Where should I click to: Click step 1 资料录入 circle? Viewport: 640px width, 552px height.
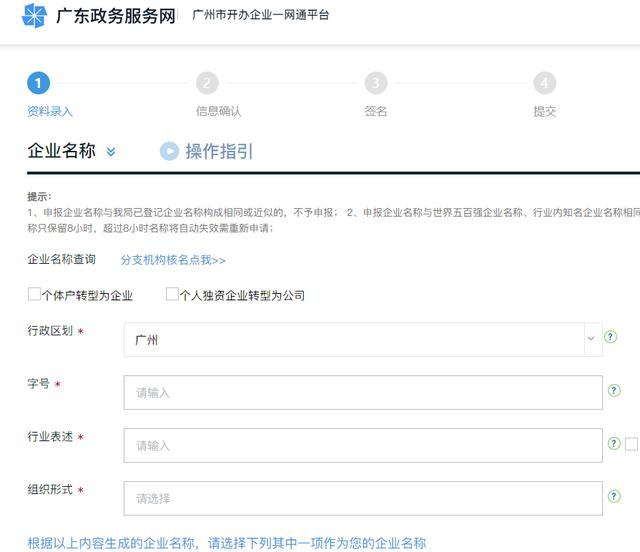click(38, 83)
